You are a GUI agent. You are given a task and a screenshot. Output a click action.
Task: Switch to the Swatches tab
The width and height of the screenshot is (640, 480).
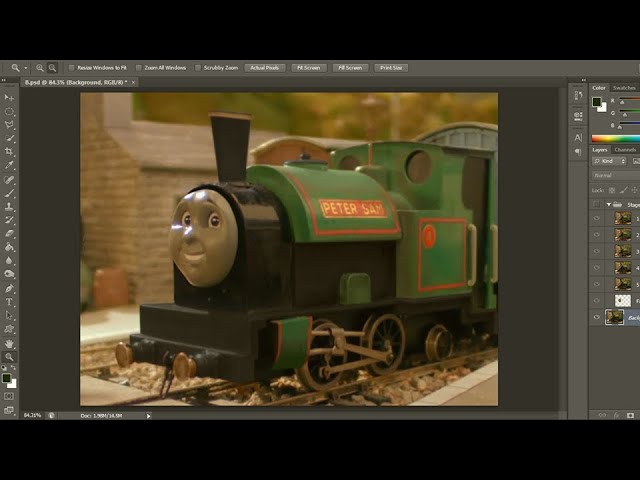point(624,88)
